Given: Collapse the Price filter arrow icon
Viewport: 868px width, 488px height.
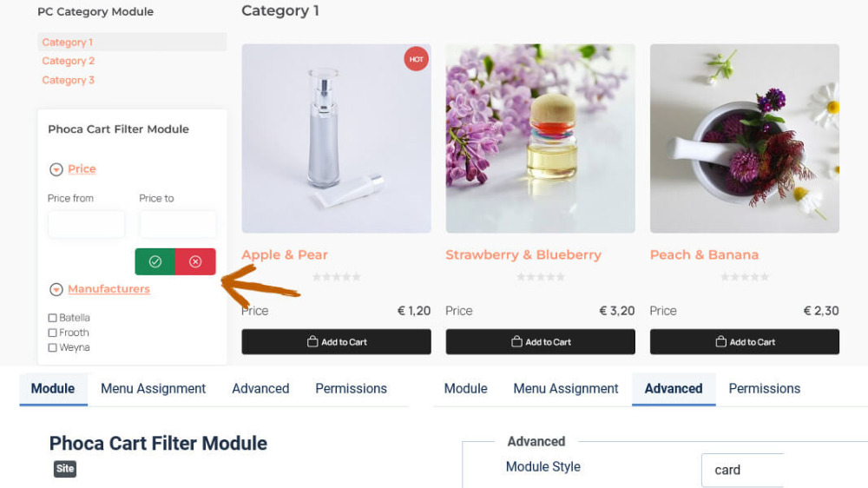Looking at the screenshot, I should coord(56,170).
